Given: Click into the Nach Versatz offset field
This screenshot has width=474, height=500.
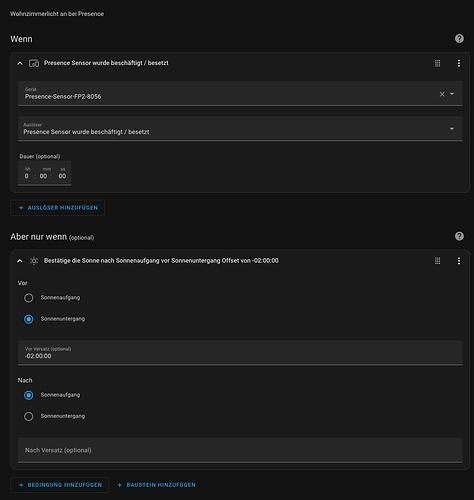Looking at the screenshot, I should point(240,450).
